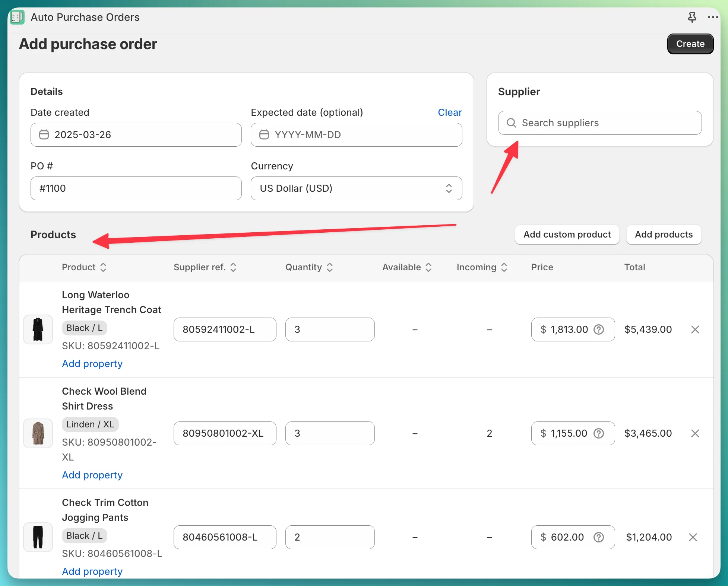The height and width of the screenshot is (586, 728).
Task: Edit supplier ref 80950801002-XL field
Action: click(x=225, y=433)
